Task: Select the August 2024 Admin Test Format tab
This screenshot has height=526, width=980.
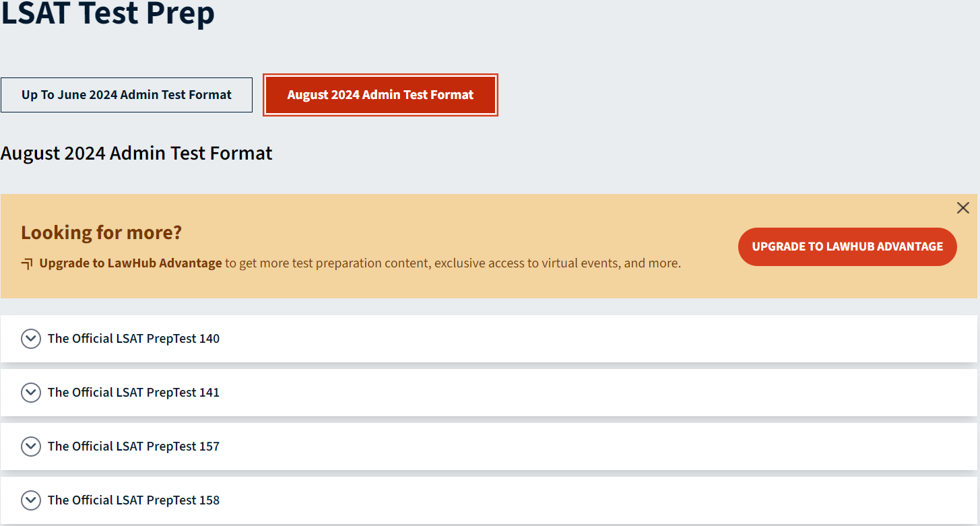Action: click(380, 94)
